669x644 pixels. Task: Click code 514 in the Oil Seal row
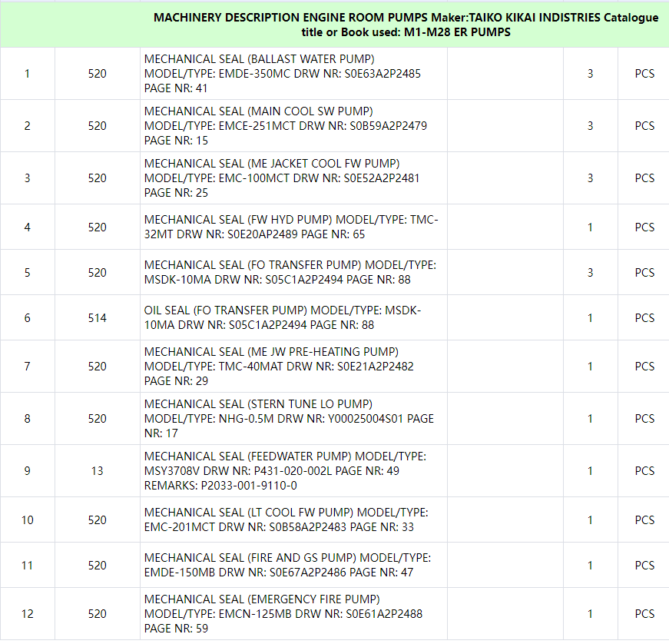coord(97,318)
